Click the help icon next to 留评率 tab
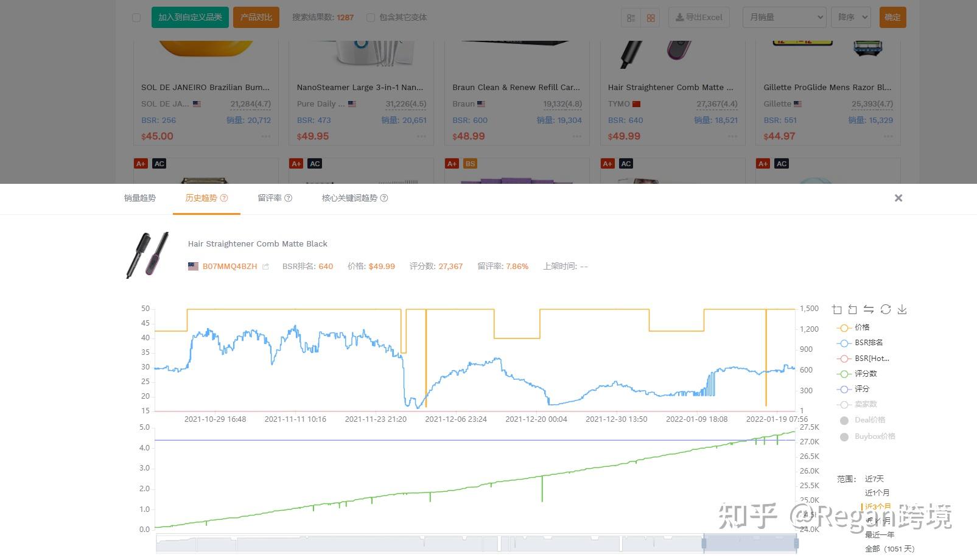The width and height of the screenshot is (977, 560). tap(289, 198)
